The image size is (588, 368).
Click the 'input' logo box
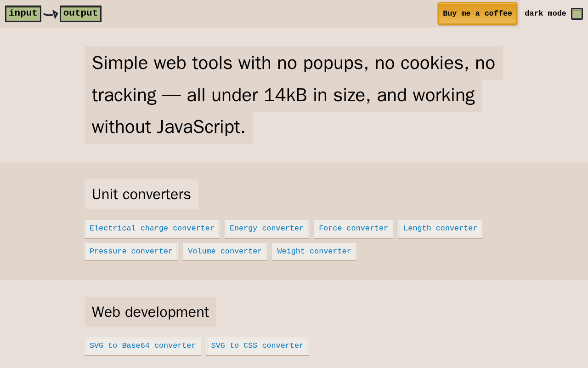(23, 13)
